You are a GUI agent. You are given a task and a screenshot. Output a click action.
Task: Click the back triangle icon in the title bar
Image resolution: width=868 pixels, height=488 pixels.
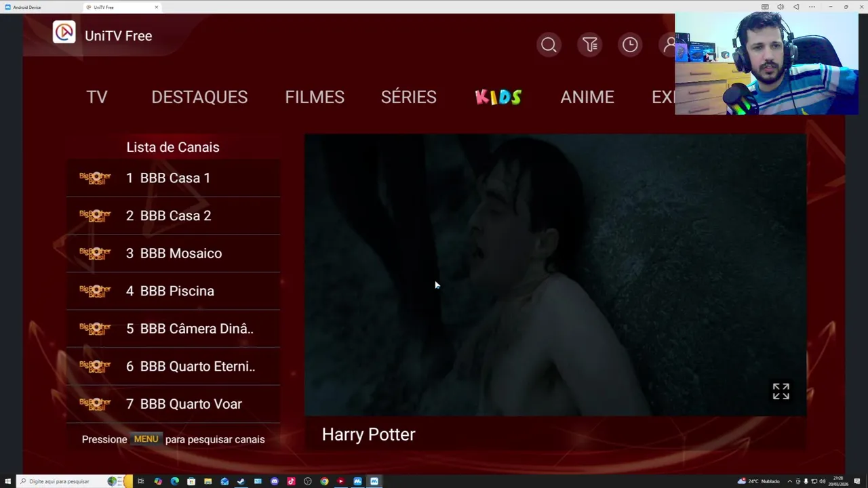[x=796, y=7]
